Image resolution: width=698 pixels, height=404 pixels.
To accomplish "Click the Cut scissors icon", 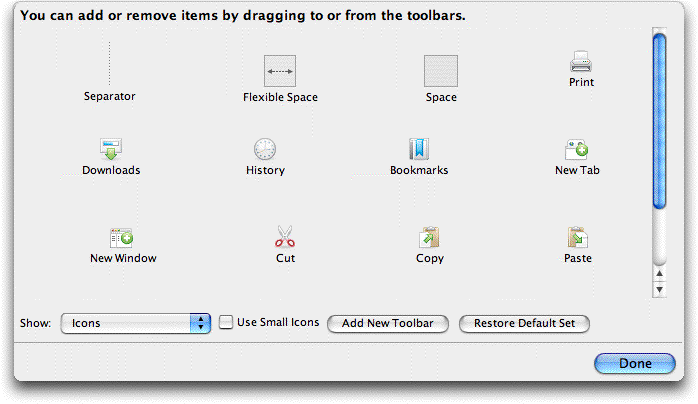I will click(x=285, y=238).
